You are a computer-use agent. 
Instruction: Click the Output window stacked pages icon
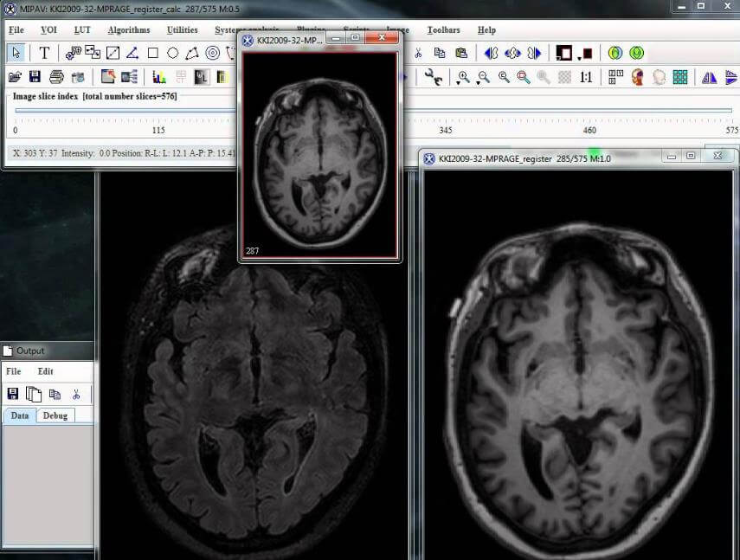pyautogui.click(x=34, y=394)
